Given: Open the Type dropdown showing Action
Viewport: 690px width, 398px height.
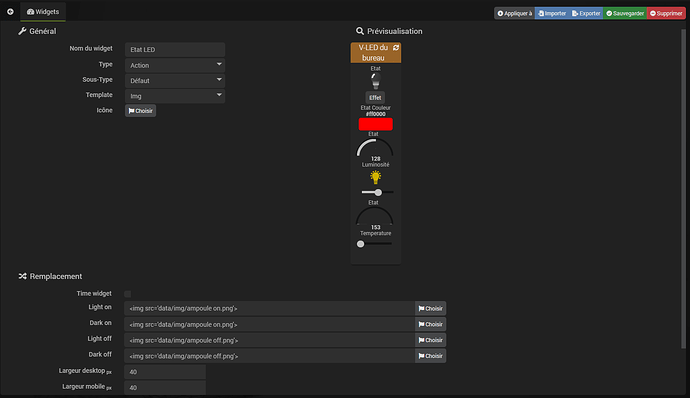Looking at the screenshot, I should click(x=175, y=65).
